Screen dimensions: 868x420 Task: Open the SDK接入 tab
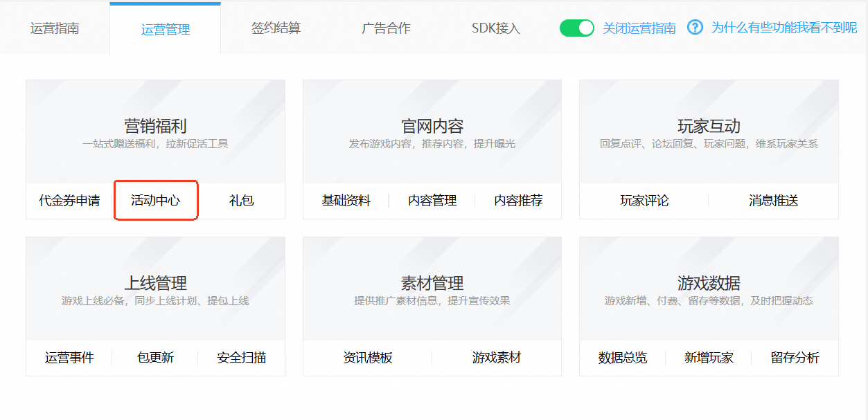click(x=495, y=28)
